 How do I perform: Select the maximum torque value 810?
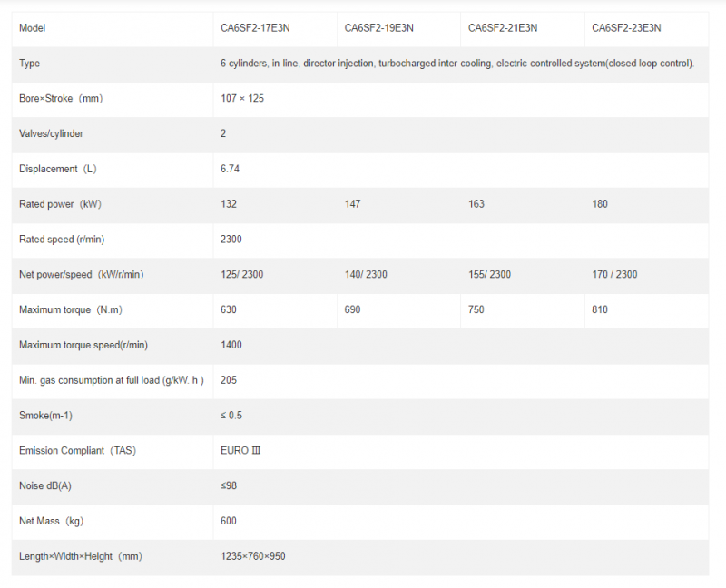click(600, 309)
